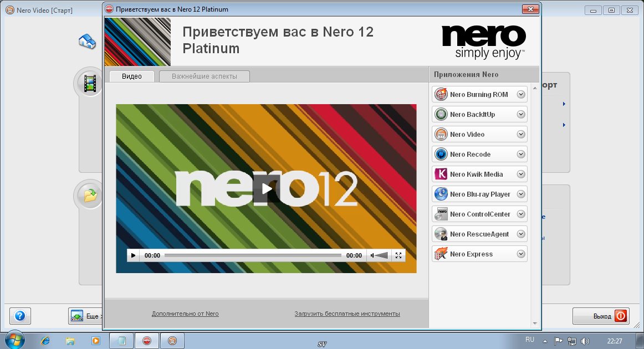644x349 pixels.
Task: Open Action Center flag in system tray
Action: pos(559,341)
